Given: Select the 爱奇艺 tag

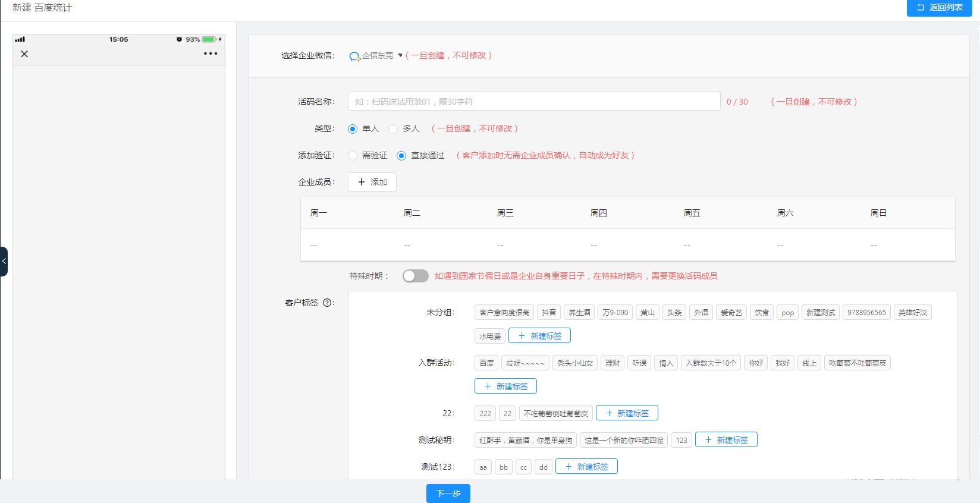Looking at the screenshot, I should coord(731,312).
